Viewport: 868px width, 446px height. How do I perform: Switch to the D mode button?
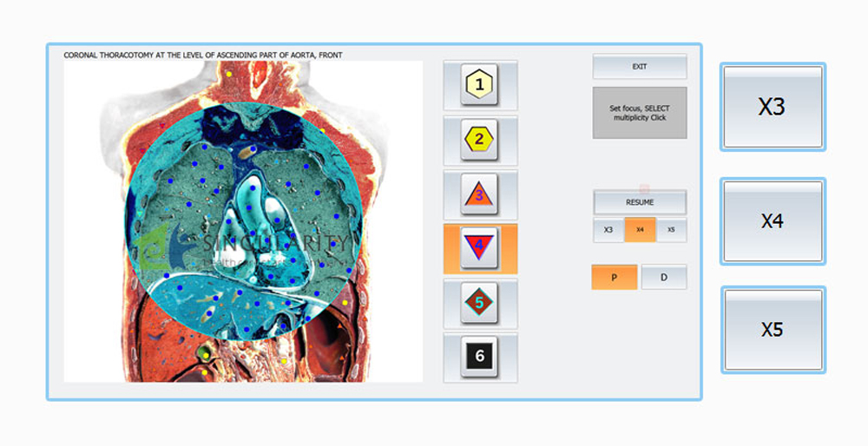click(x=664, y=278)
